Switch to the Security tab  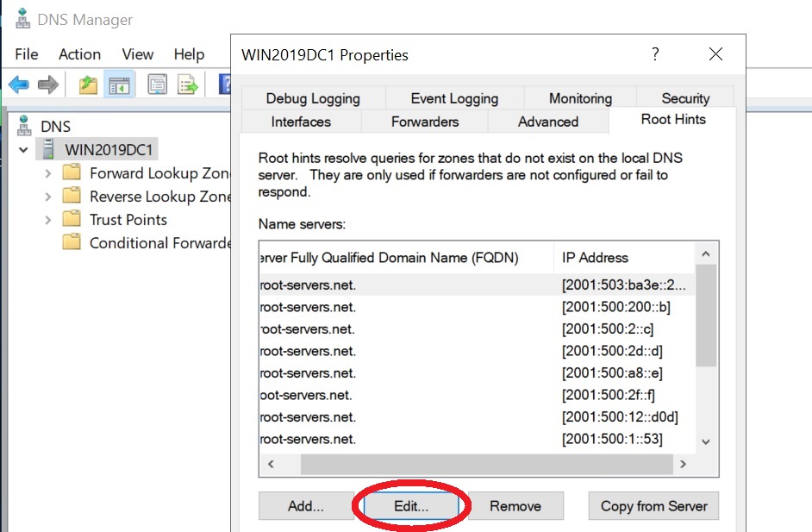[x=685, y=98]
